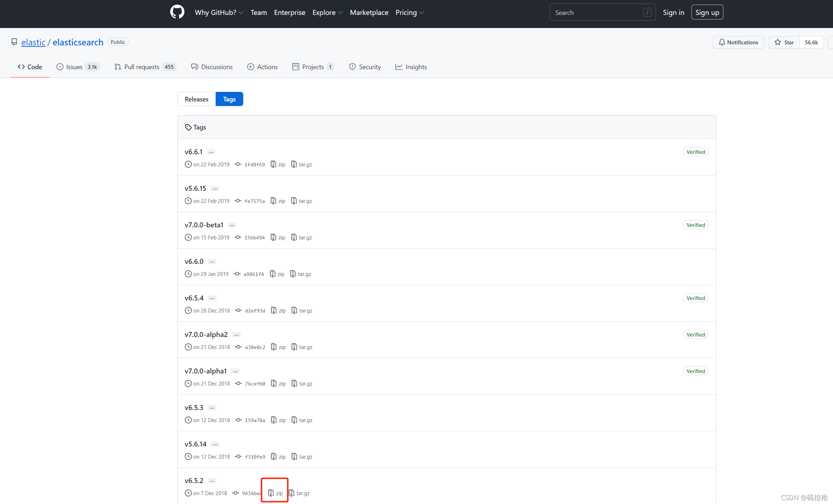Open the Actions tab
This screenshot has height=504, width=833.
pos(262,67)
